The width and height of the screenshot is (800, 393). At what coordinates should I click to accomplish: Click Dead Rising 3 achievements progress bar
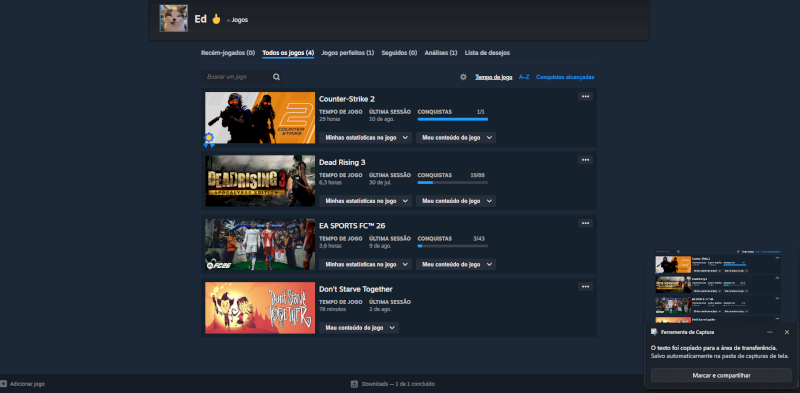point(453,183)
